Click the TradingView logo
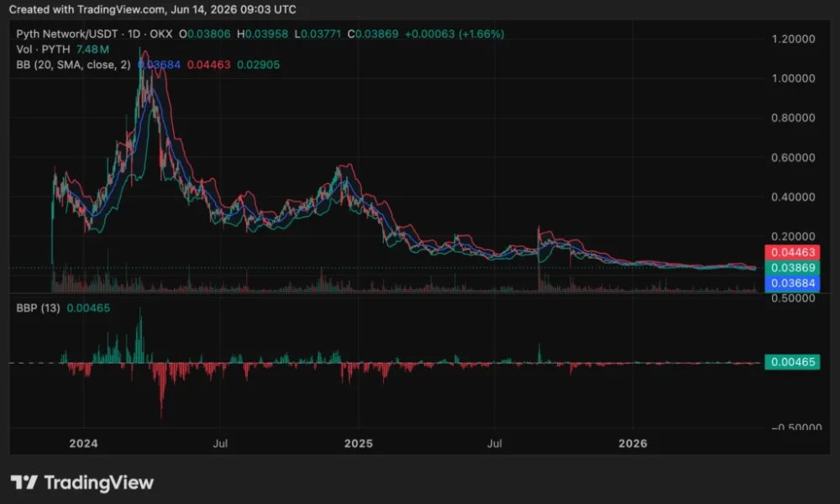This screenshot has width=840, height=504. (x=82, y=482)
